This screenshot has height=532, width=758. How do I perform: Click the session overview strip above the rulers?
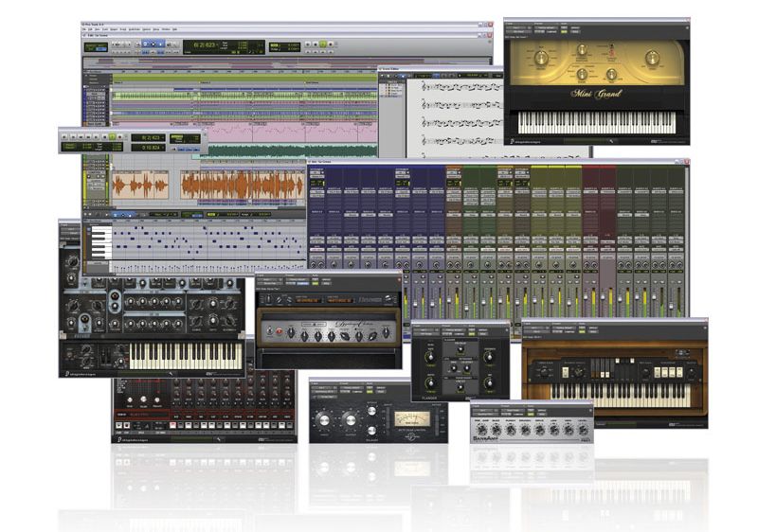pos(287,62)
